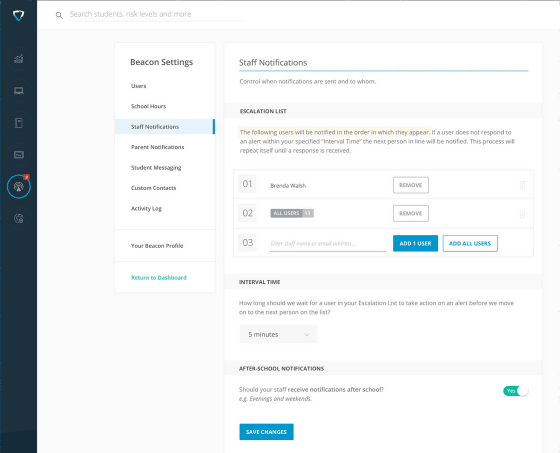
Task: Open the monitor activity sidebar icon
Action: 19,154
